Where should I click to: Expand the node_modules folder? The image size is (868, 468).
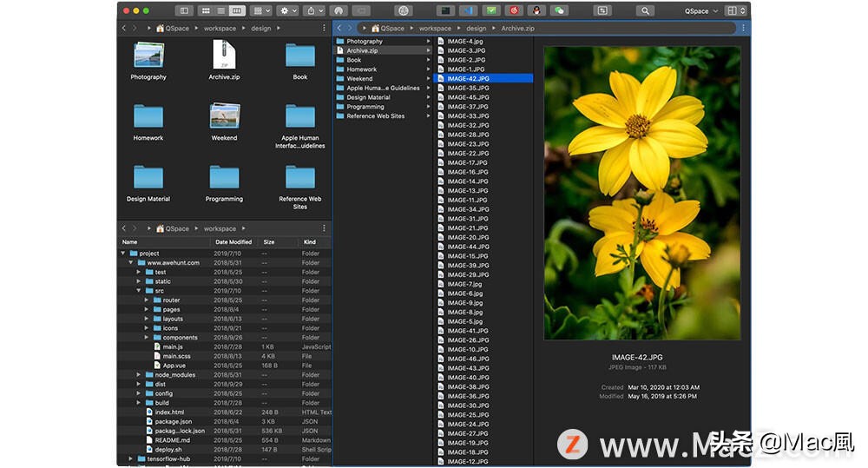(x=139, y=375)
